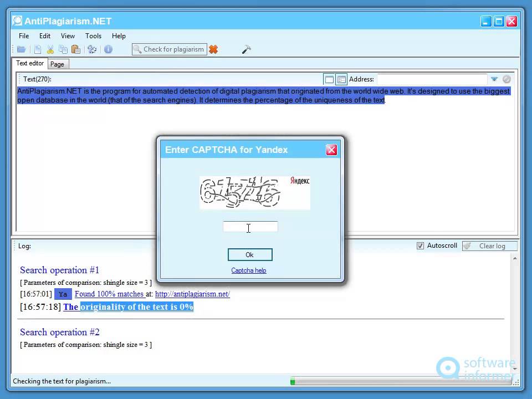Viewport: 532px width, 399px height.
Task: Open the http://antiplagiarism.net/ link
Action: coord(192,294)
